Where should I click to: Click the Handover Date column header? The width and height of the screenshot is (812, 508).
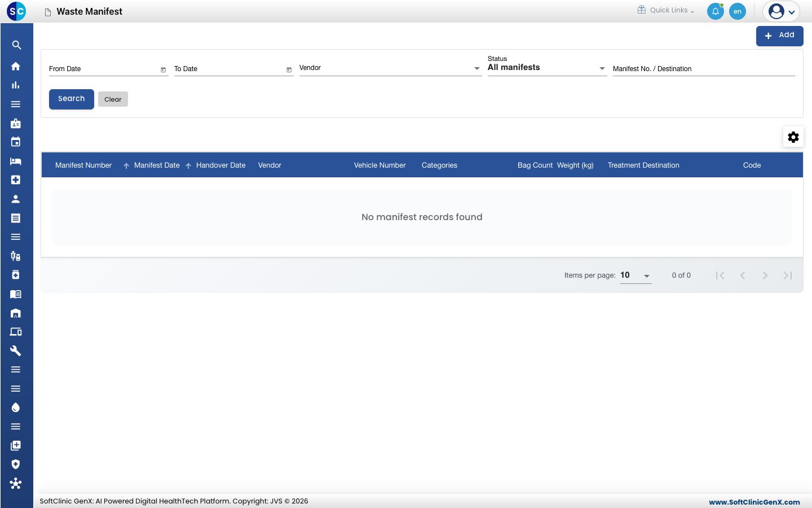pos(221,165)
